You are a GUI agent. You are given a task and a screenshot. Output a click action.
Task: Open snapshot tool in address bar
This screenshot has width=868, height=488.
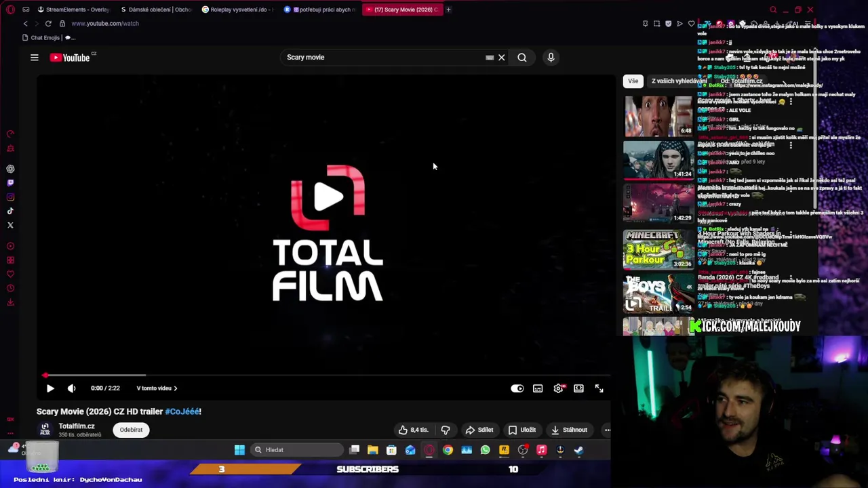(656, 24)
